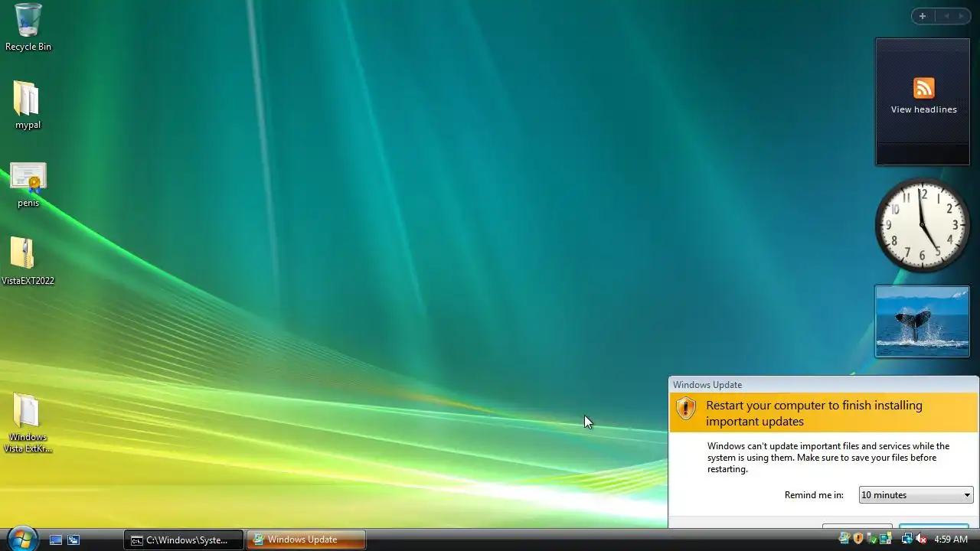The width and height of the screenshot is (980, 551).
Task: Click the muted volume speaker icon
Action: 921,539
